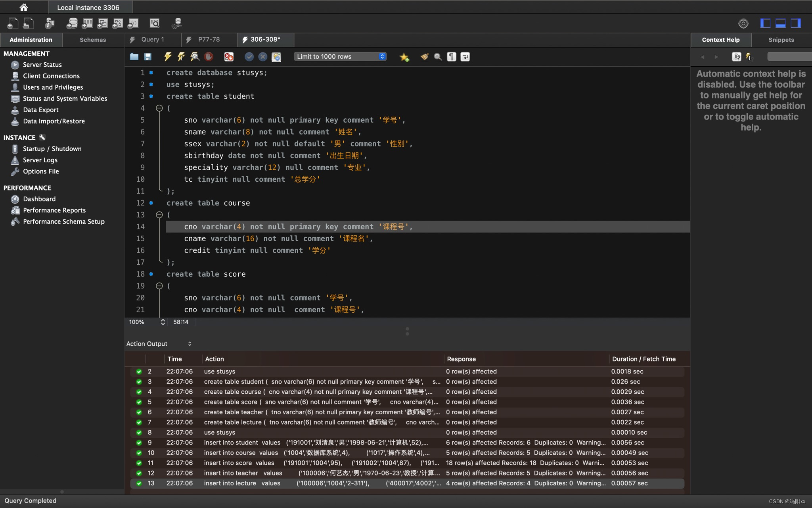Select output row 13 insert into lecture
The image size is (812, 508).
[x=407, y=483]
